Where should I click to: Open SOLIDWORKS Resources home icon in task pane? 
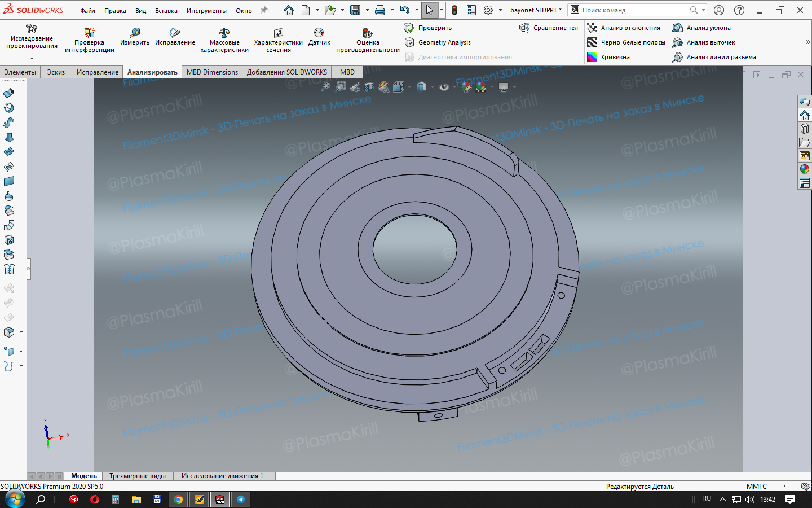(805, 115)
